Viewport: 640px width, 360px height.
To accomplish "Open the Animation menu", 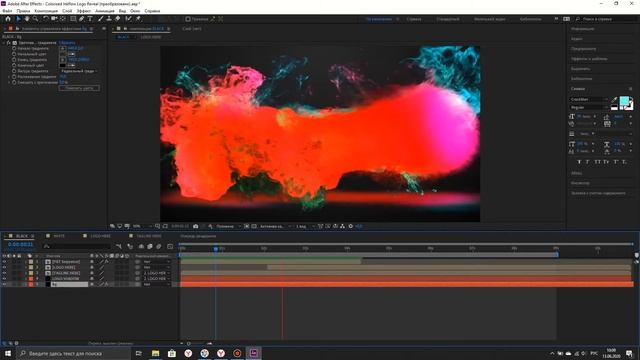I will tap(104, 11).
